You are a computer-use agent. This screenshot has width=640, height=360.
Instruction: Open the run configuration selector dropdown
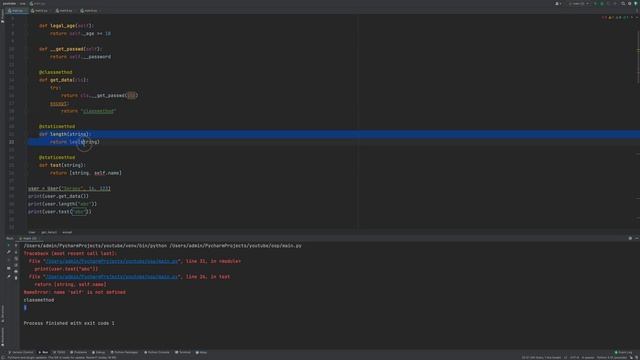click(x=579, y=3)
